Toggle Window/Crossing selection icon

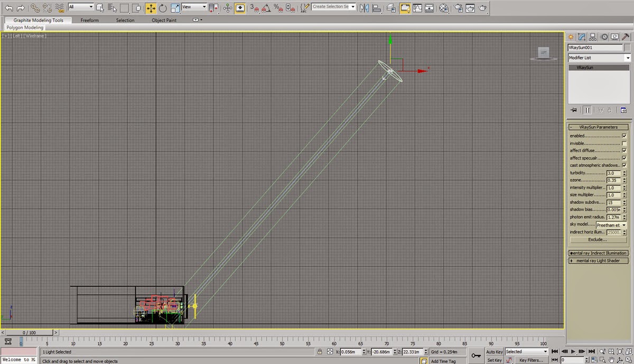click(x=136, y=7)
